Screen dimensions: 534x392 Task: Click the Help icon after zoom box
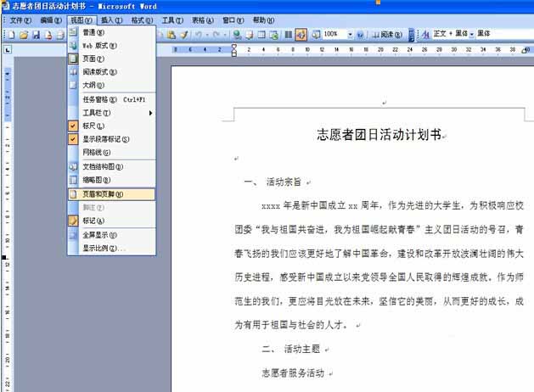[x=360, y=35]
